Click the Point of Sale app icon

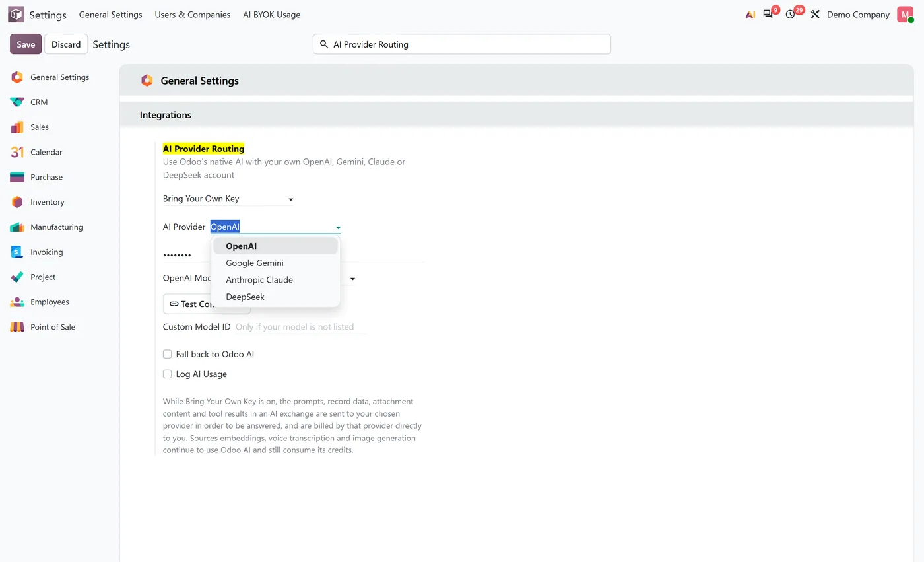tap(17, 327)
